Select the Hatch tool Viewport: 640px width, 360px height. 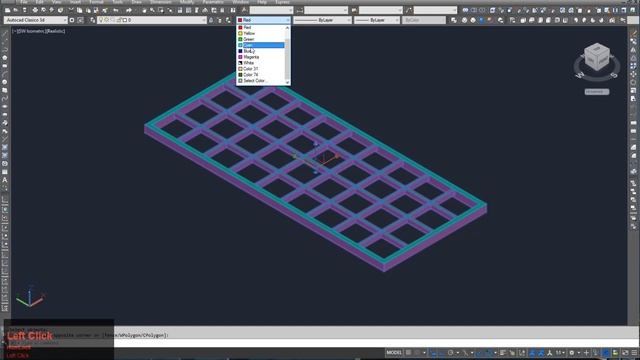click(5, 147)
